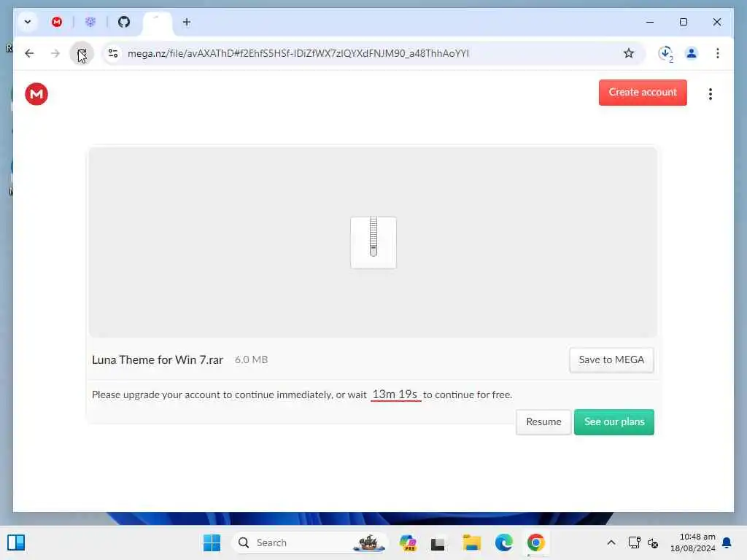Open notifications bell icon
The image size is (747, 560).
point(727,542)
